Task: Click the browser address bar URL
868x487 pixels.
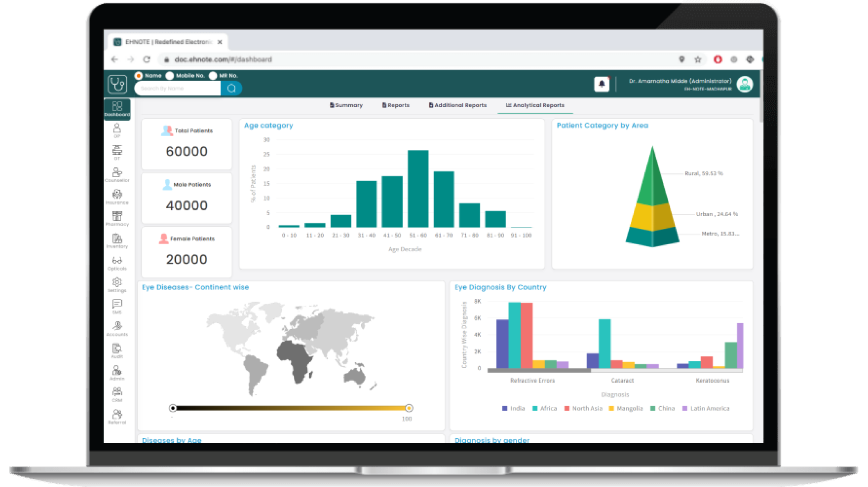Action: [x=223, y=59]
